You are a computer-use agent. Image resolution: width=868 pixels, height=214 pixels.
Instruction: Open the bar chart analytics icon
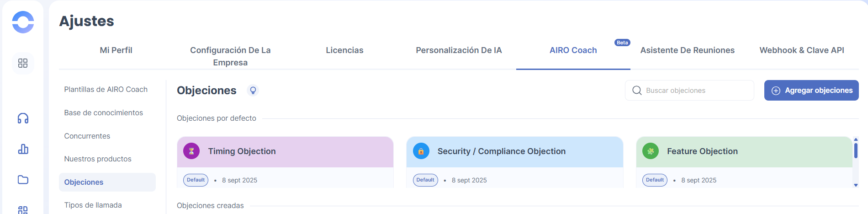pos(23,149)
